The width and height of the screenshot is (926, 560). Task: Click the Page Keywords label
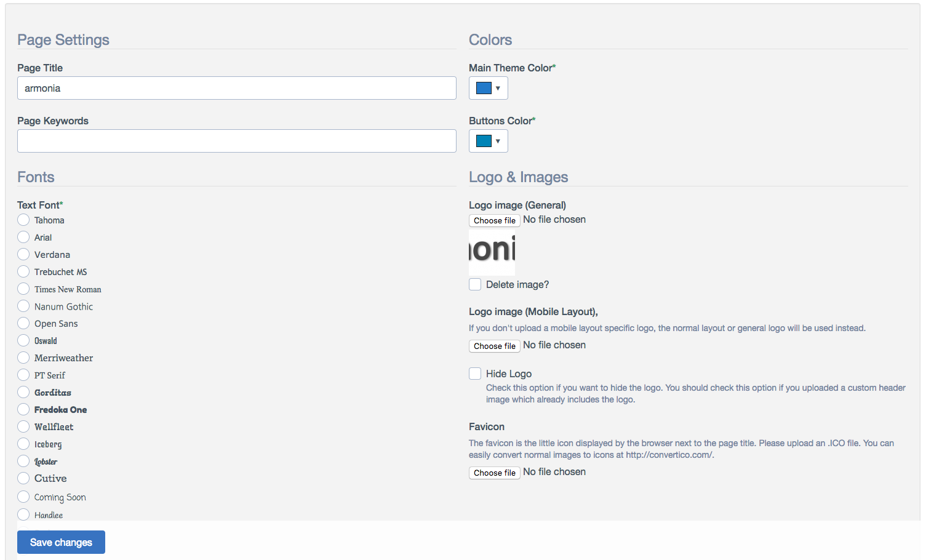coord(53,121)
